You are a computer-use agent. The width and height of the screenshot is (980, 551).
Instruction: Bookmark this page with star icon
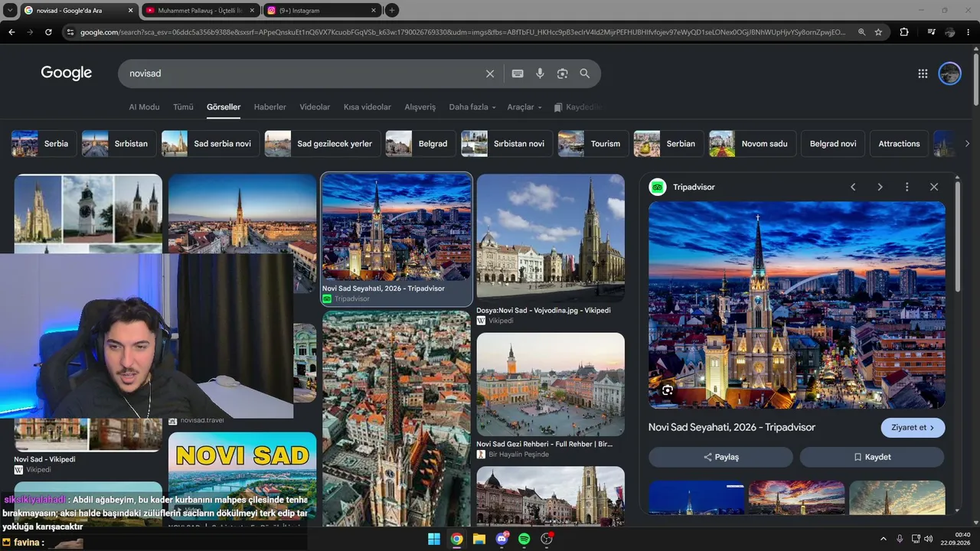[878, 32]
